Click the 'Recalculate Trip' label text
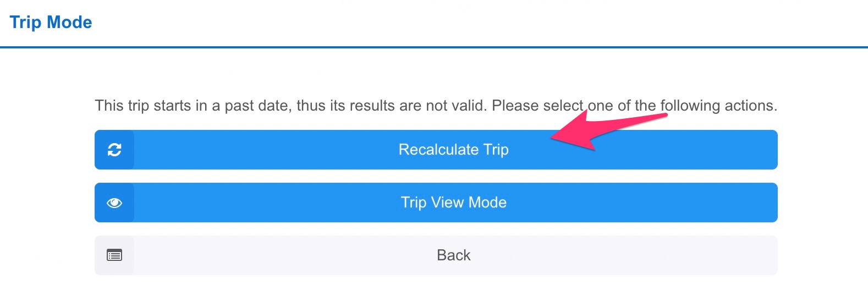This screenshot has height=284, width=868. (454, 150)
